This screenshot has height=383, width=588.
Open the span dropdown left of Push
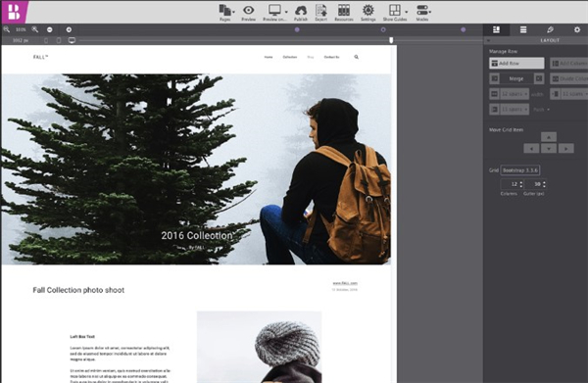514,110
